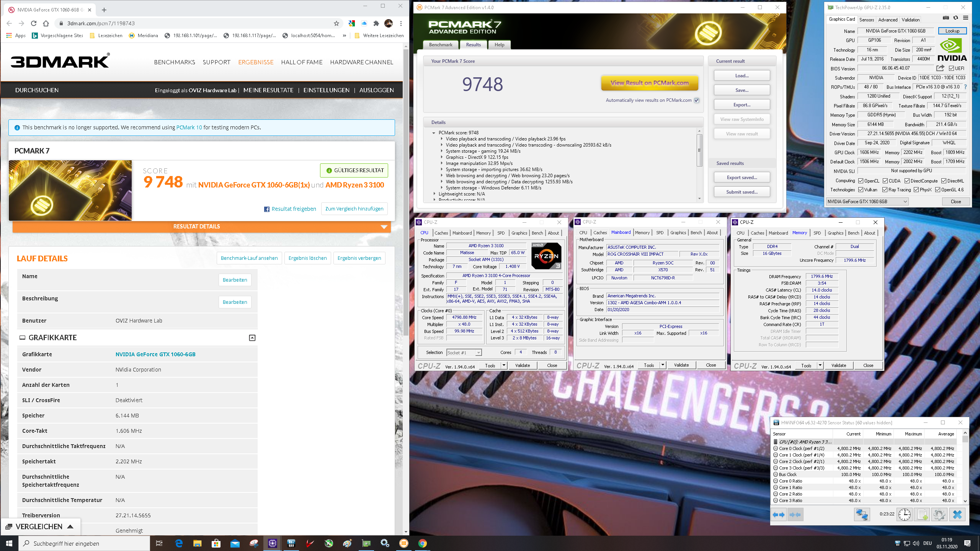Toggle the OpenCL checkbox in GPU-Z

pyautogui.click(x=861, y=181)
